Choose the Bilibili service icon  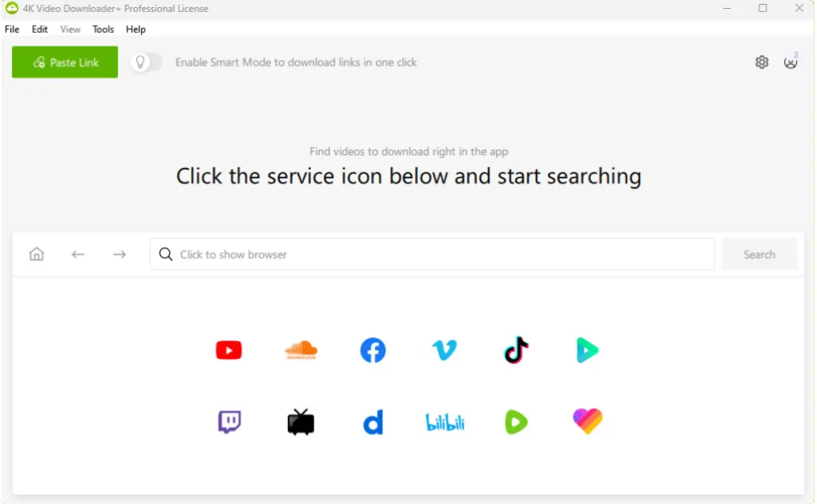tap(444, 423)
